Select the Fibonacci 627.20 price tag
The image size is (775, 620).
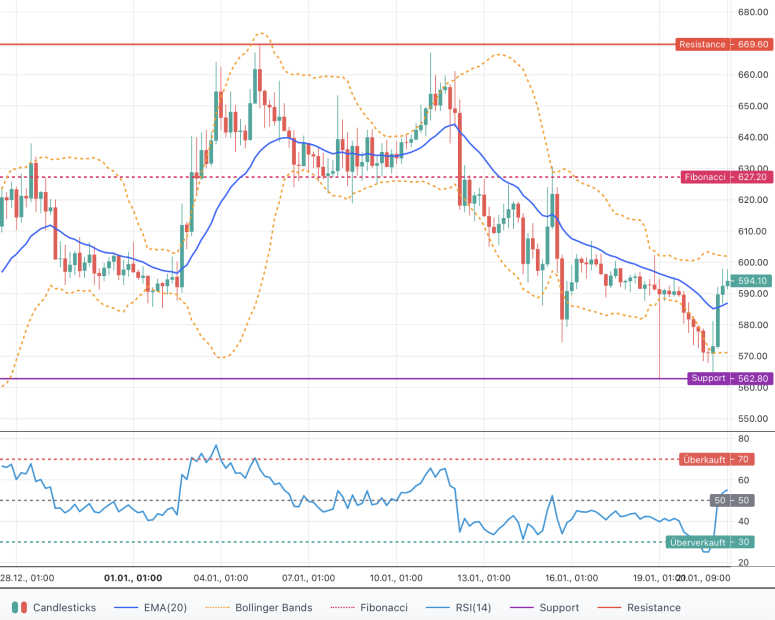coord(726,177)
